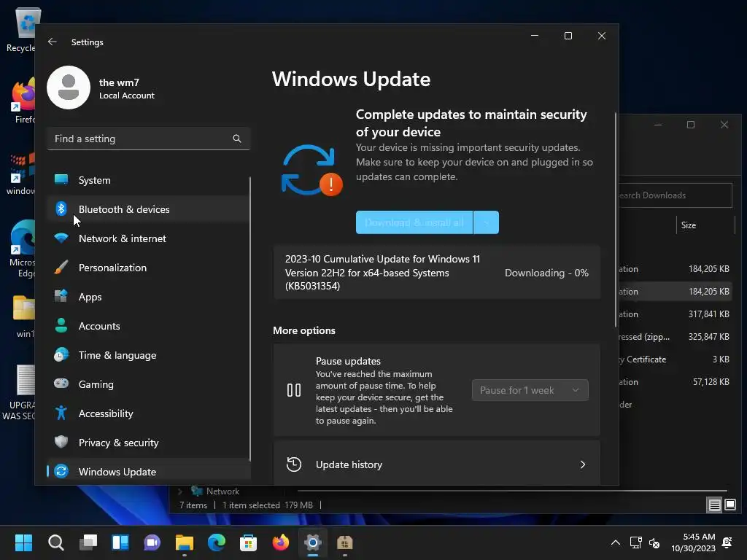This screenshot has width=747, height=560.
Task: Click the Settings gear on the taskbar
Action: (x=312, y=542)
